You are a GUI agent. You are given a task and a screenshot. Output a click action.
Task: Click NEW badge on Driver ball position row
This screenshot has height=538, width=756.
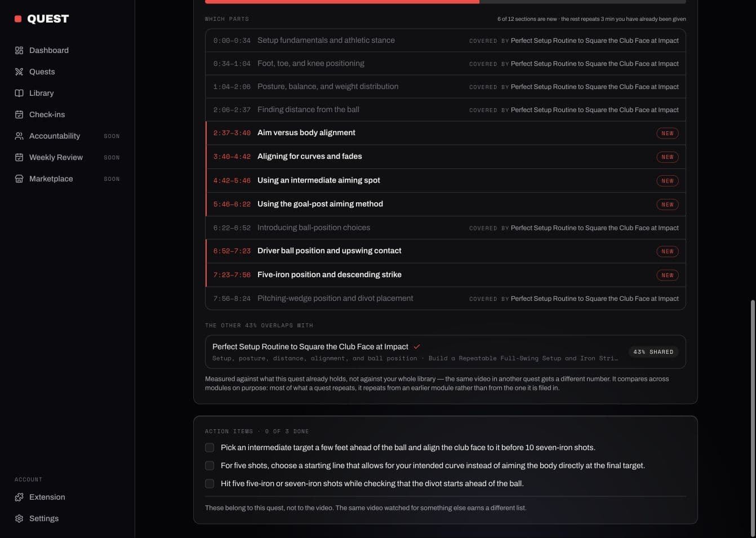pos(668,251)
